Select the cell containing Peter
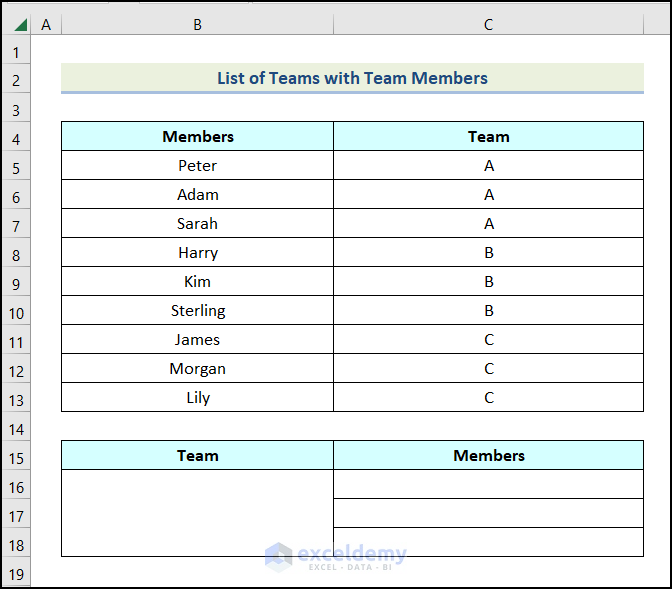 pos(198,166)
